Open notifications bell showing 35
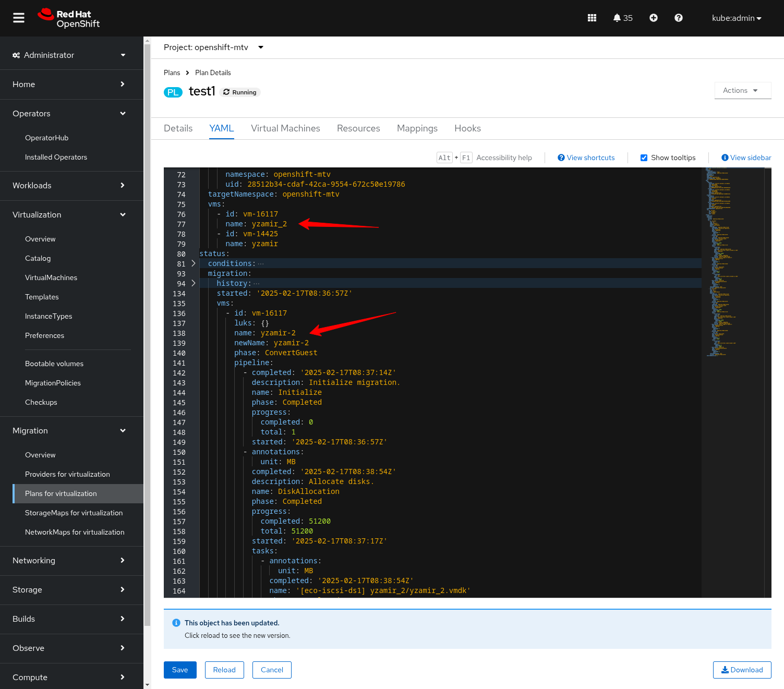The height and width of the screenshot is (689, 784). click(x=623, y=18)
